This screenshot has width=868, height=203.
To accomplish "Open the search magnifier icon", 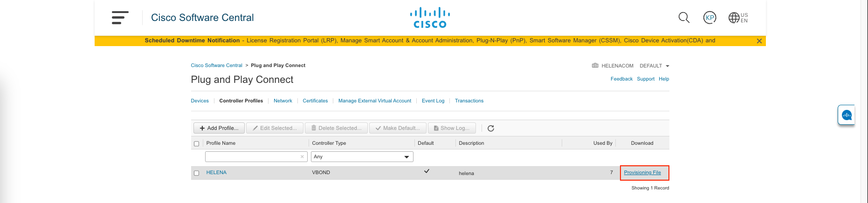I will pyautogui.click(x=683, y=18).
